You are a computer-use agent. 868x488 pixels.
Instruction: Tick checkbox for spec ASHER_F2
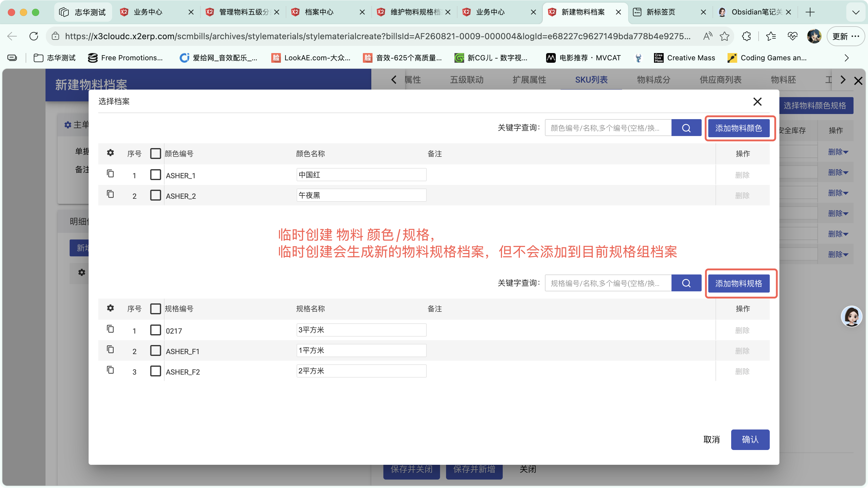(x=155, y=371)
